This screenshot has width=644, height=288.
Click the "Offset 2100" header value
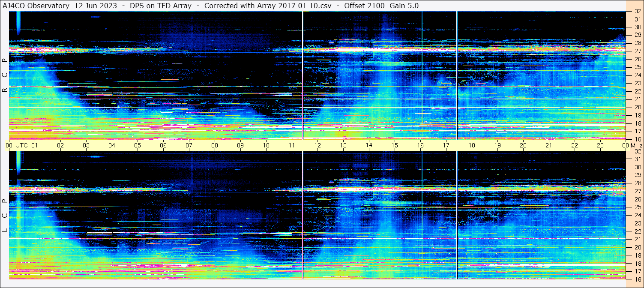364,6
